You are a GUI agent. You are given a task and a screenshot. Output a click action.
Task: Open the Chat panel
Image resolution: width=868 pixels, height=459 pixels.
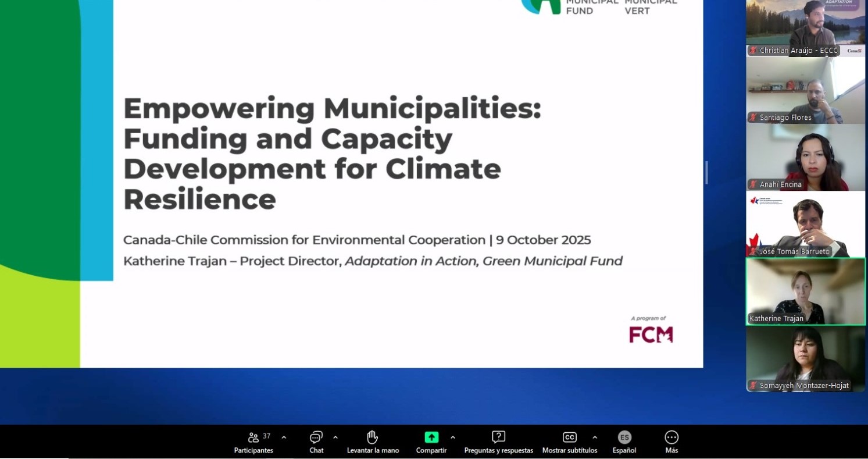pyautogui.click(x=316, y=437)
